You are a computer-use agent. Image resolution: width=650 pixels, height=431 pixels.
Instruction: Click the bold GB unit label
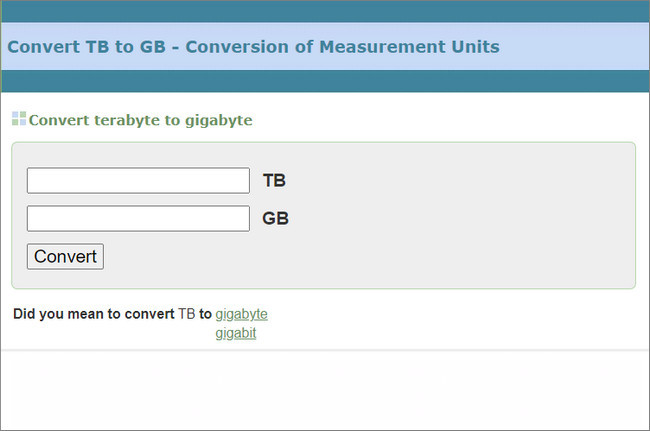pyautogui.click(x=275, y=219)
